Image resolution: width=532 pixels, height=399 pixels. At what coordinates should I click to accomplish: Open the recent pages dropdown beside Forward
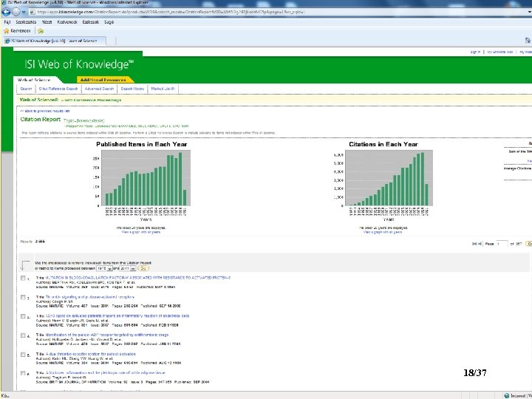(24, 13)
